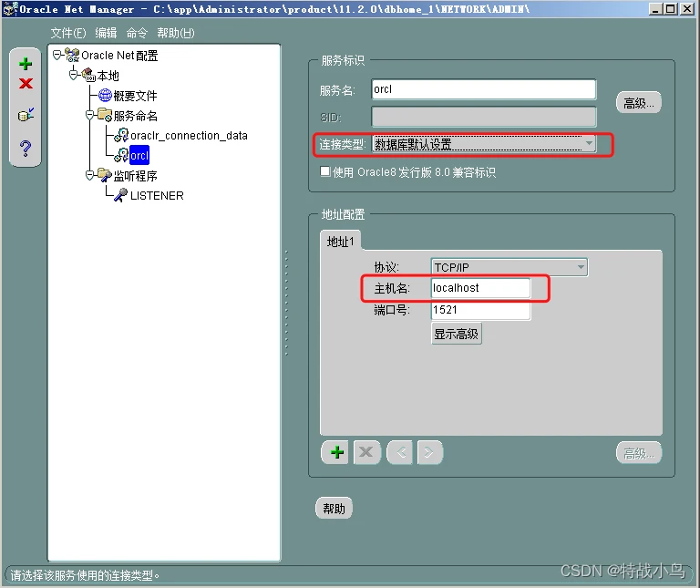The image size is (700, 588).
Task: Select oraclr_connection_data in the tree
Action: click(x=189, y=135)
